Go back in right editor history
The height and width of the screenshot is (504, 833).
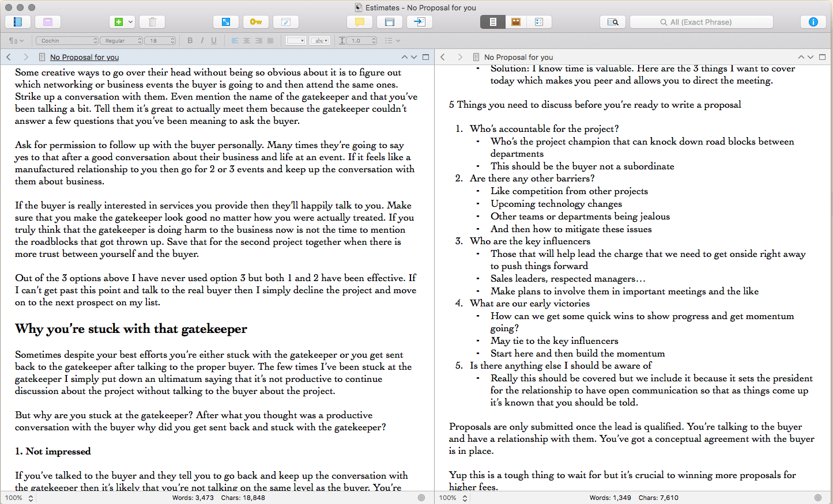443,57
